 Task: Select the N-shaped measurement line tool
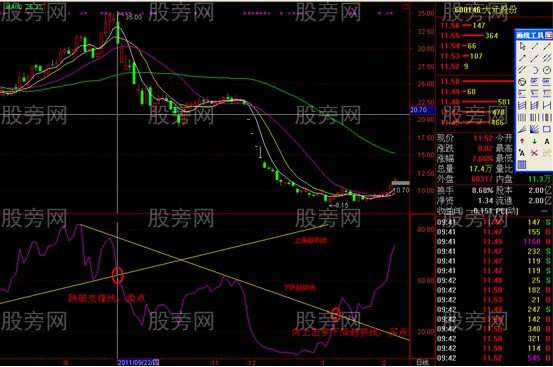click(x=547, y=105)
